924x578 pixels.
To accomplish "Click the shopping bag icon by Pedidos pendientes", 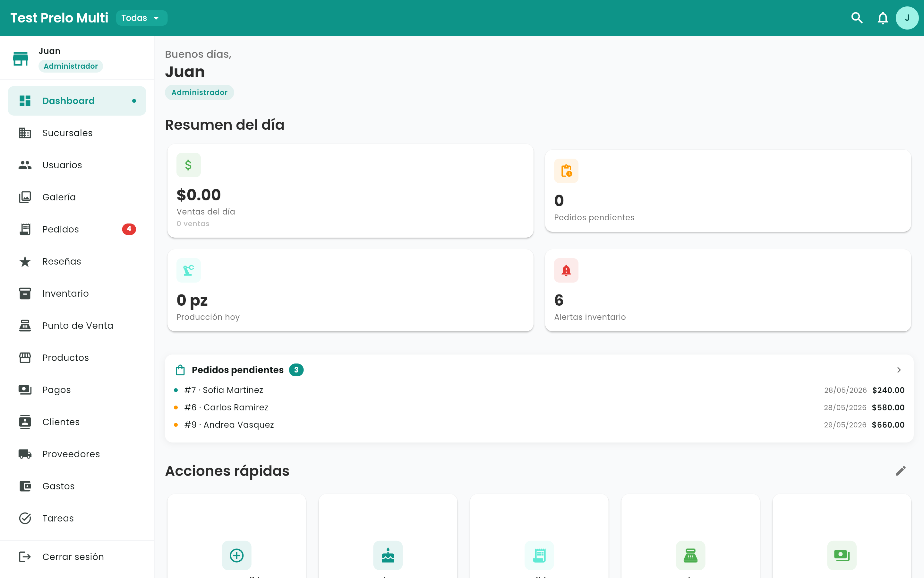I will tap(180, 370).
